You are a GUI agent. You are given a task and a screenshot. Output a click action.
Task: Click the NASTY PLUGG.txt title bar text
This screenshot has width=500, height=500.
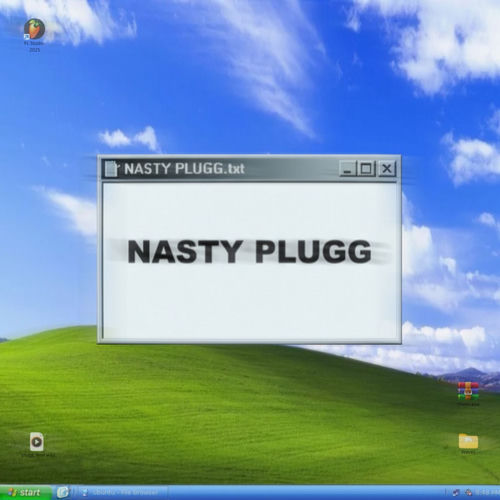coord(184,169)
